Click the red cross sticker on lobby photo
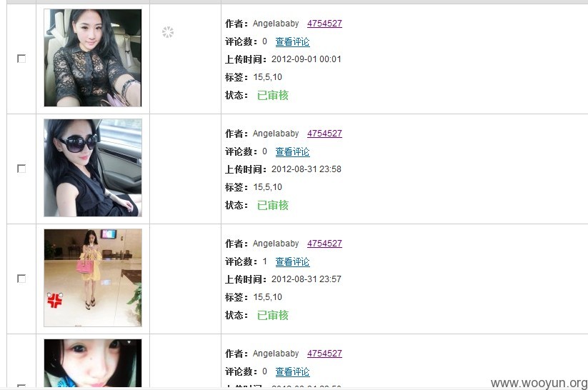 (x=55, y=300)
